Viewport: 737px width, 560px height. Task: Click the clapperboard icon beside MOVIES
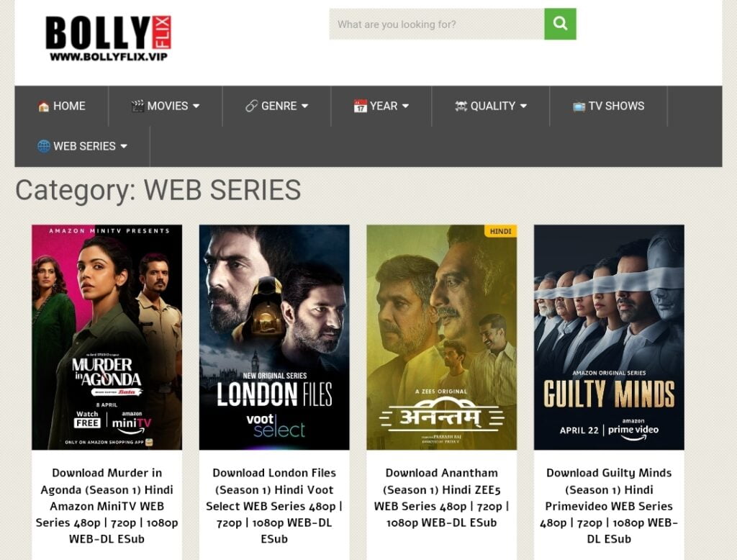pos(137,107)
